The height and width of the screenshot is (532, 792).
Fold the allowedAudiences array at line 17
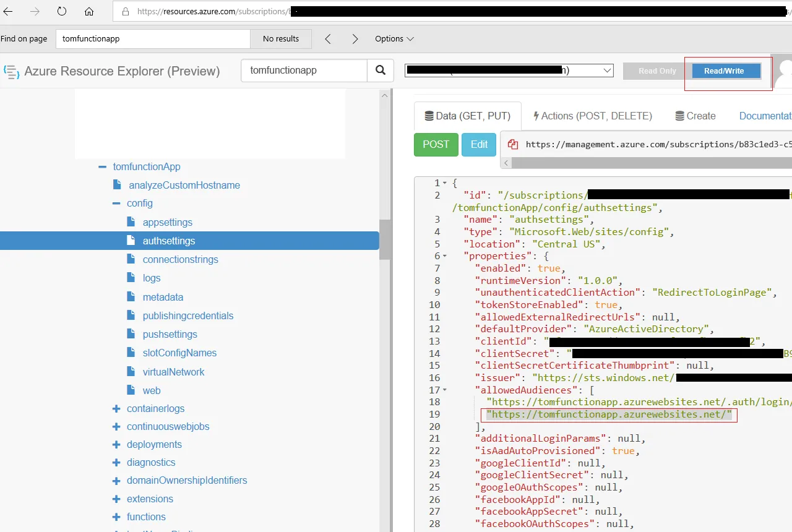445,390
